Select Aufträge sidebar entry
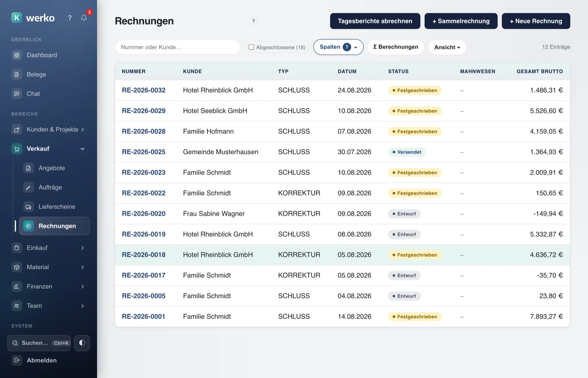 point(54,188)
